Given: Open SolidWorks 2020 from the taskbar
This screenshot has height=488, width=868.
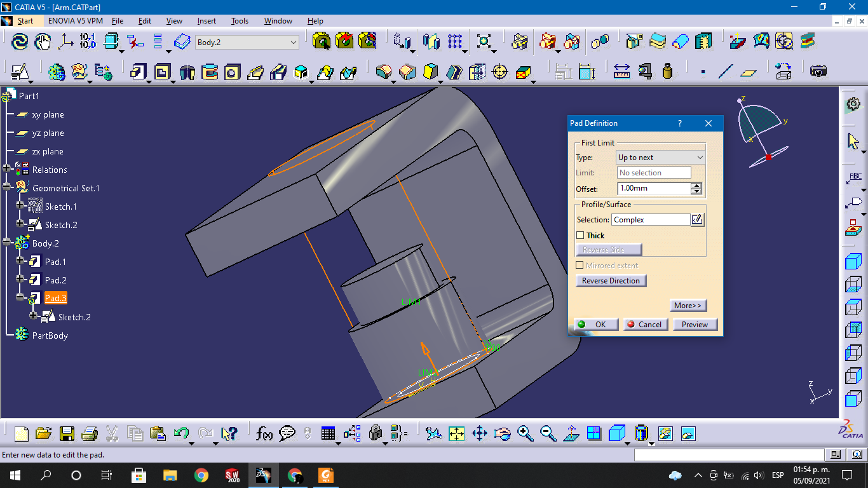Looking at the screenshot, I should [232, 475].
